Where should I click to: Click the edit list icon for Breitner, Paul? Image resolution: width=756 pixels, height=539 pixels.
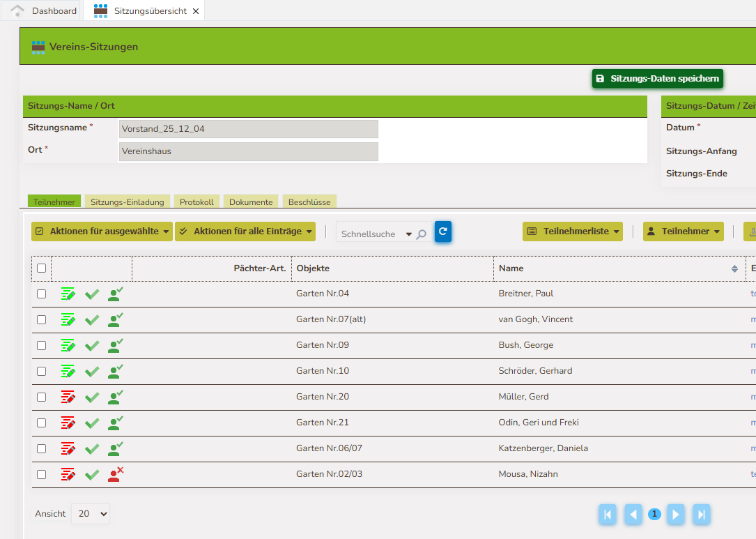click(68, 294)
